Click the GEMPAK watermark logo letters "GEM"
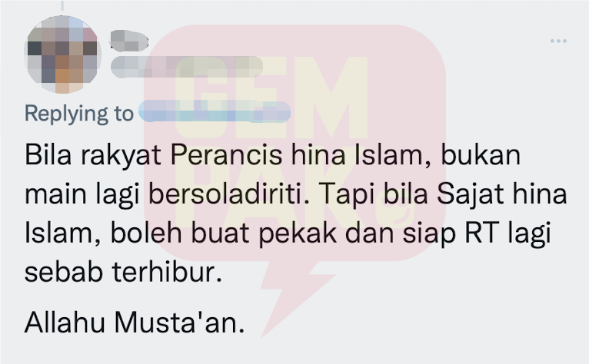The height and width of the screenshot is (364, 589). [x=271, y=98]
